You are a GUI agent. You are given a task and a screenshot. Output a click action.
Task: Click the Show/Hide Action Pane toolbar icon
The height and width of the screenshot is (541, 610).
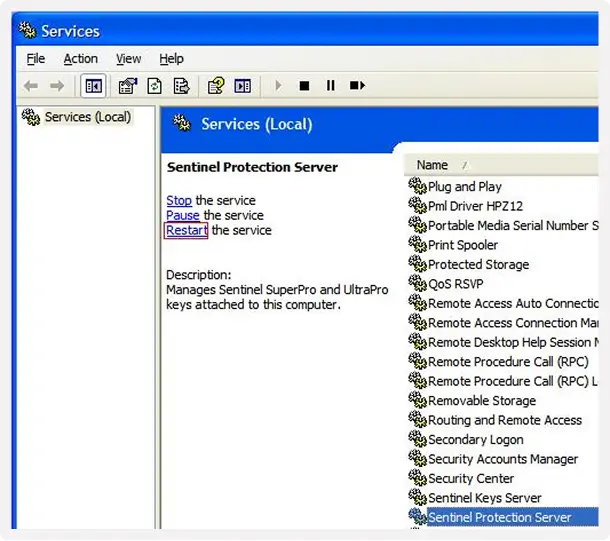tap(243, 86)
